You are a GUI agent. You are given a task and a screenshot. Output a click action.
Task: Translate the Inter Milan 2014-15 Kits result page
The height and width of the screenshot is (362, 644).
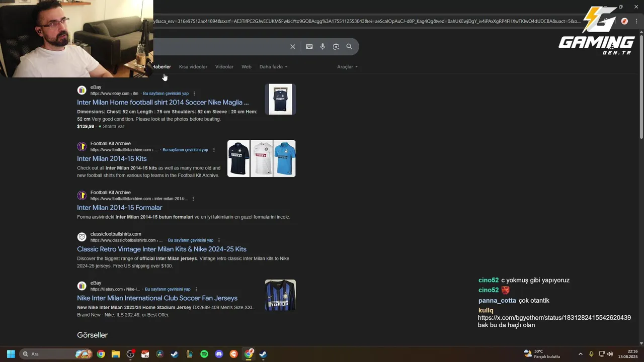(x=185, y=150)
